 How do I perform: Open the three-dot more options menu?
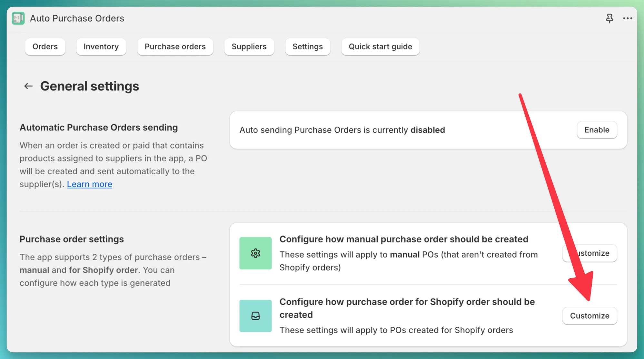click(627, 18)
